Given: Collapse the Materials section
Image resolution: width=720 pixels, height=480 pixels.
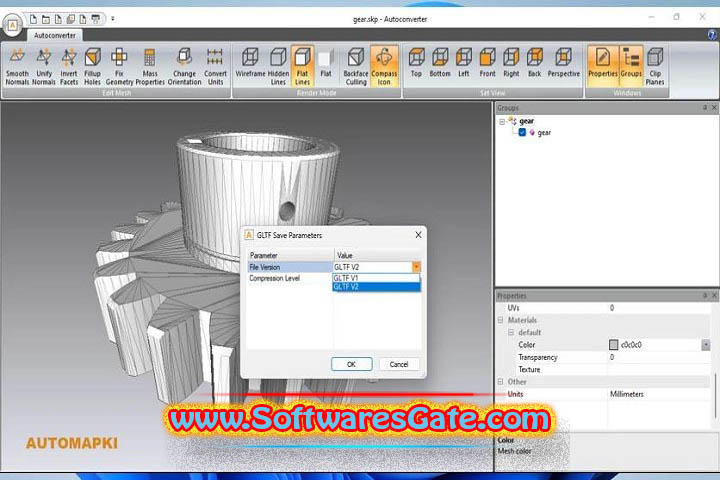Looking at the screenshot, I should [501, 320].
